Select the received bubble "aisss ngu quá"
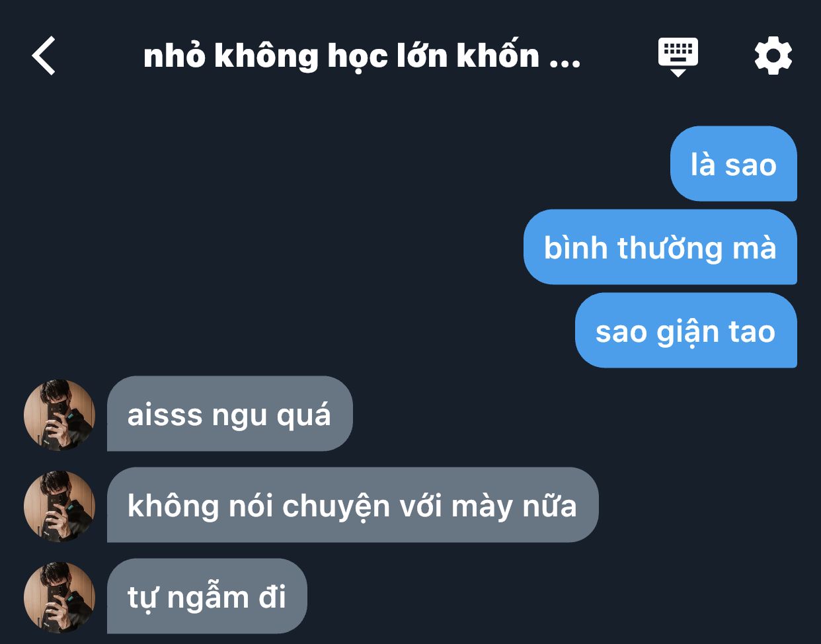 pos(230,414)
